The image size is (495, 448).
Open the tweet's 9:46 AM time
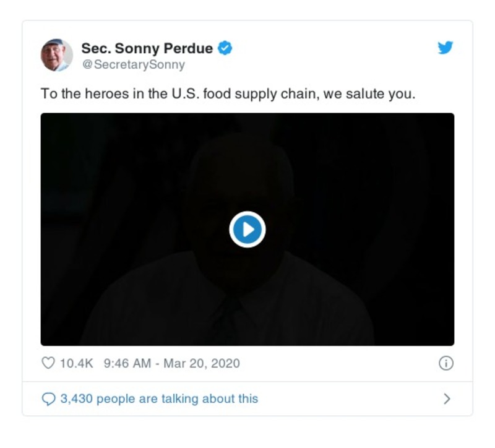tap(127, 363)
